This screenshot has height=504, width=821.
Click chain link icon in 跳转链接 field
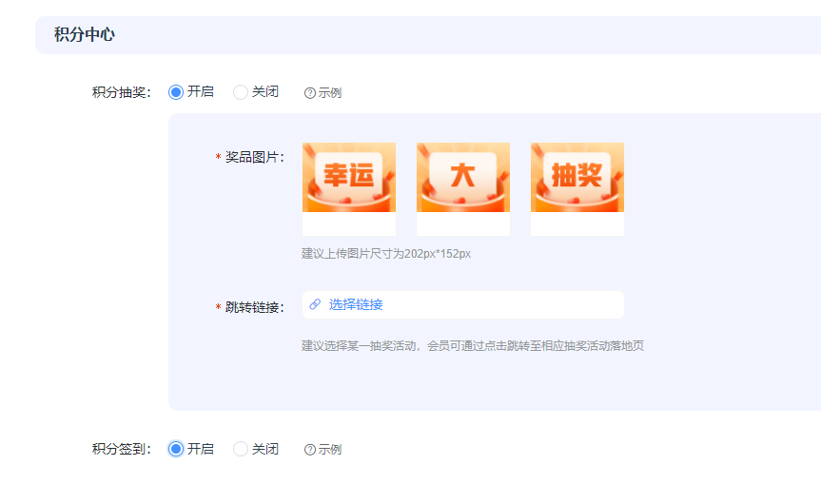(315, 304)
